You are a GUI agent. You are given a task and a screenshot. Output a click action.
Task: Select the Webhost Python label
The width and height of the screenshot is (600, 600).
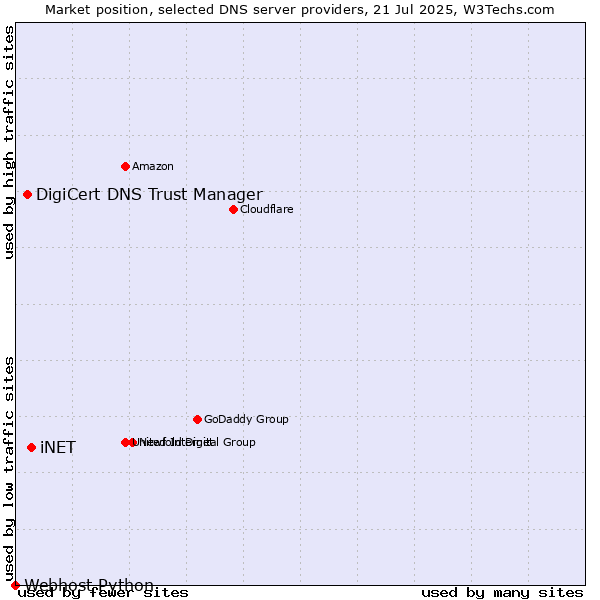coord(89,585)
